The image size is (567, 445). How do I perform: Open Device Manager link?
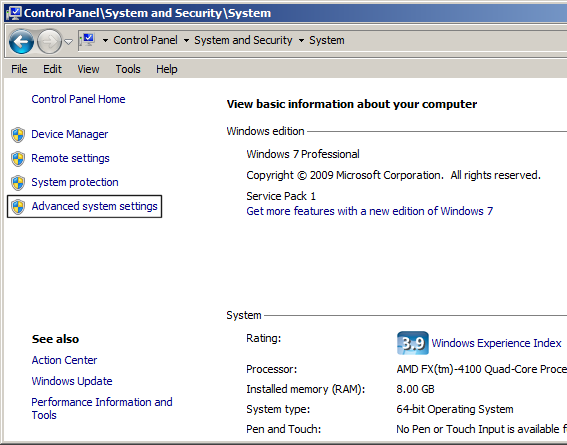pos(70,134)
